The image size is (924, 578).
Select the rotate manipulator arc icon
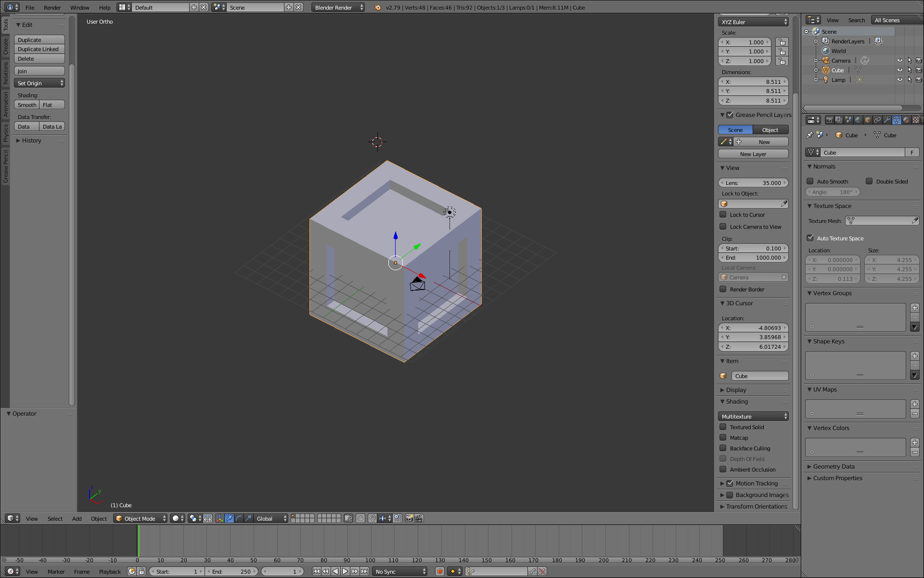tap(239, 518)
